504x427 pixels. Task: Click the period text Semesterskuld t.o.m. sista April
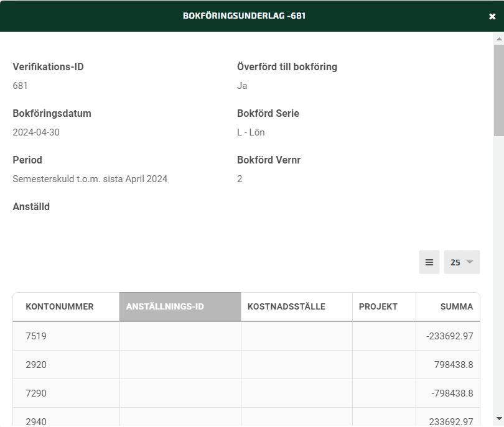90,179
